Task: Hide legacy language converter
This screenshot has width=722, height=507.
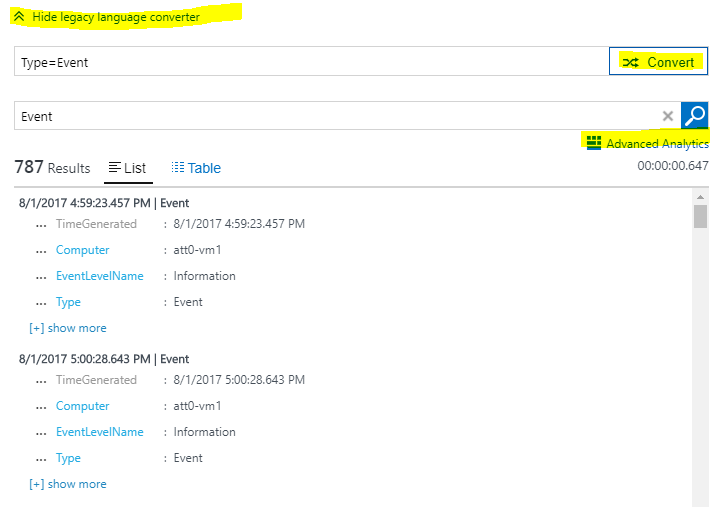Action: pos(115,17)
